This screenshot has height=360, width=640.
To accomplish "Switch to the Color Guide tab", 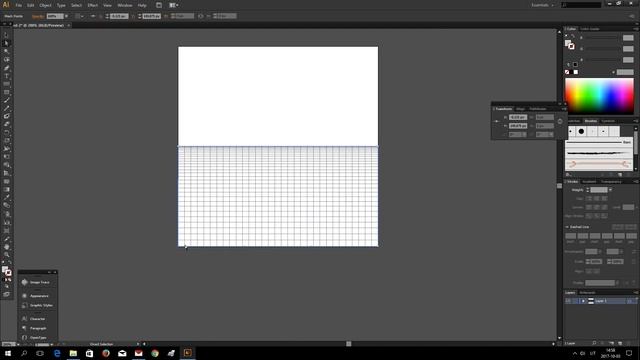I will tap(590, 29).
